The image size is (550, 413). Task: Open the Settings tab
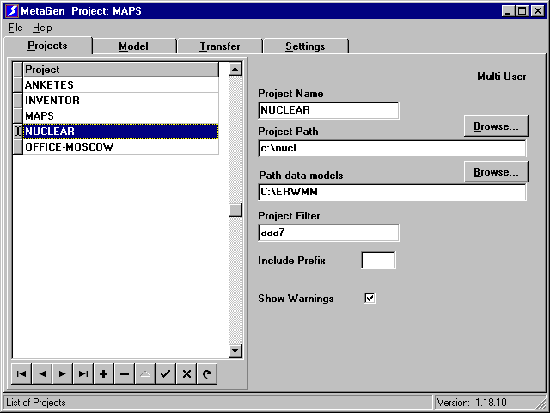click(305, 46)
